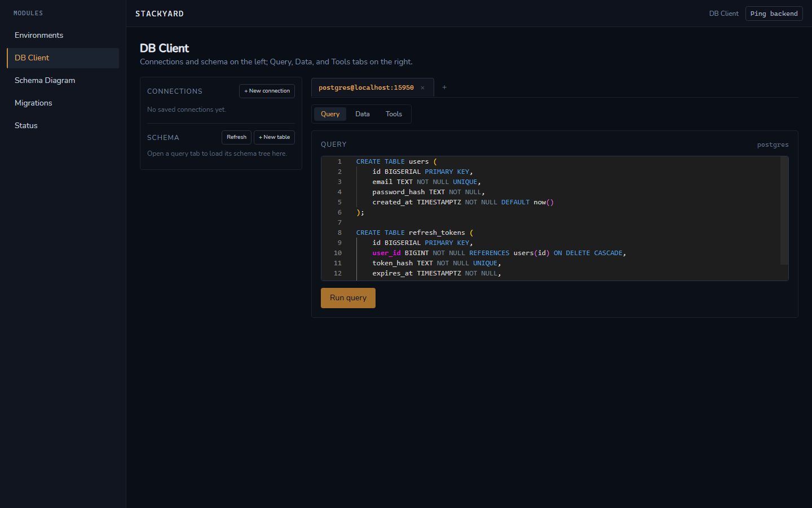Click the STACKYARD brand title
812x508 pixels.
(x=160, y=14)
